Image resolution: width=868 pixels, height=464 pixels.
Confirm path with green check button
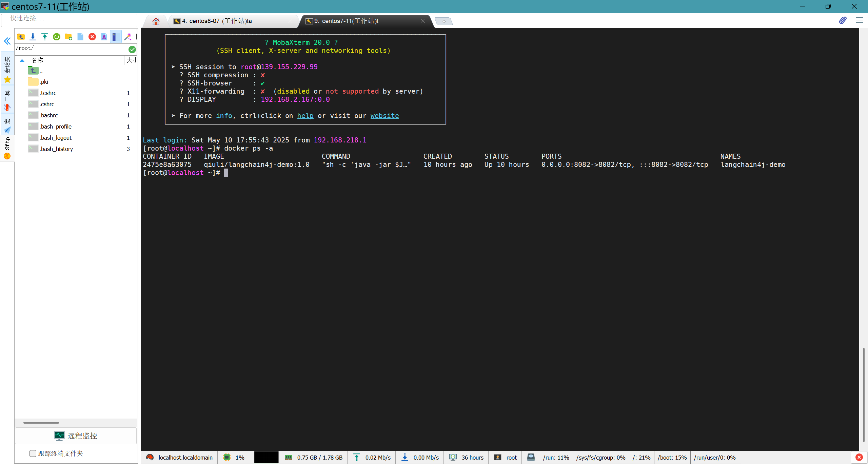(x=132, y=50)
